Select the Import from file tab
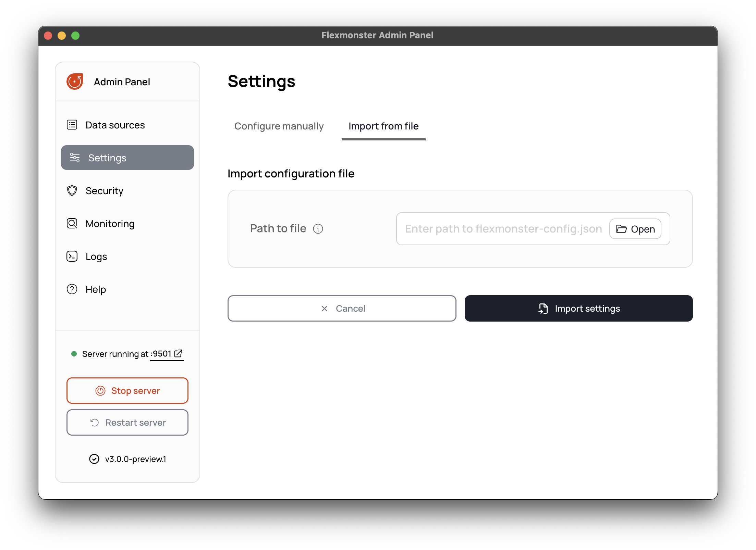 (383, 126)
